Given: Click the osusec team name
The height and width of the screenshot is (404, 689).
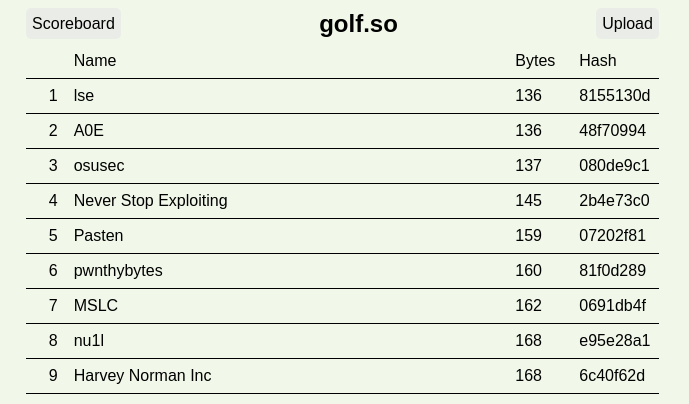Looking at the screenshot, I should 99,166.
